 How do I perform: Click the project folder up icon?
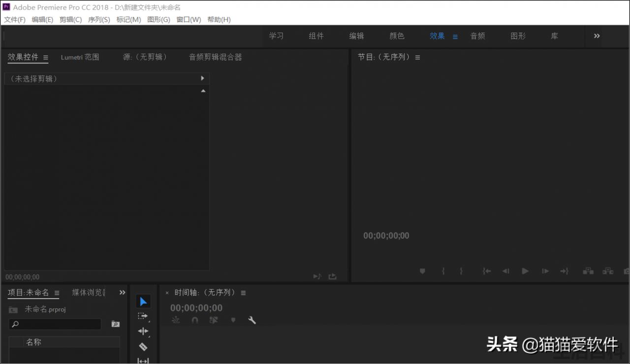13,310
